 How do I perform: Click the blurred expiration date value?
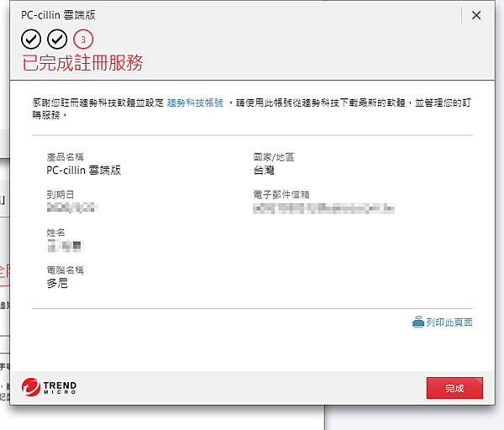72,207
